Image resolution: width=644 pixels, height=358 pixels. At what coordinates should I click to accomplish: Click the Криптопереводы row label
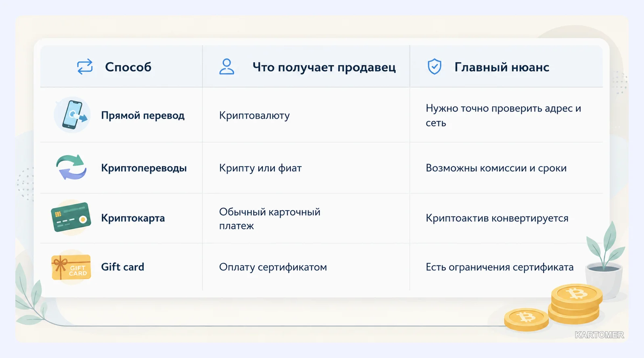click(144, 168)
